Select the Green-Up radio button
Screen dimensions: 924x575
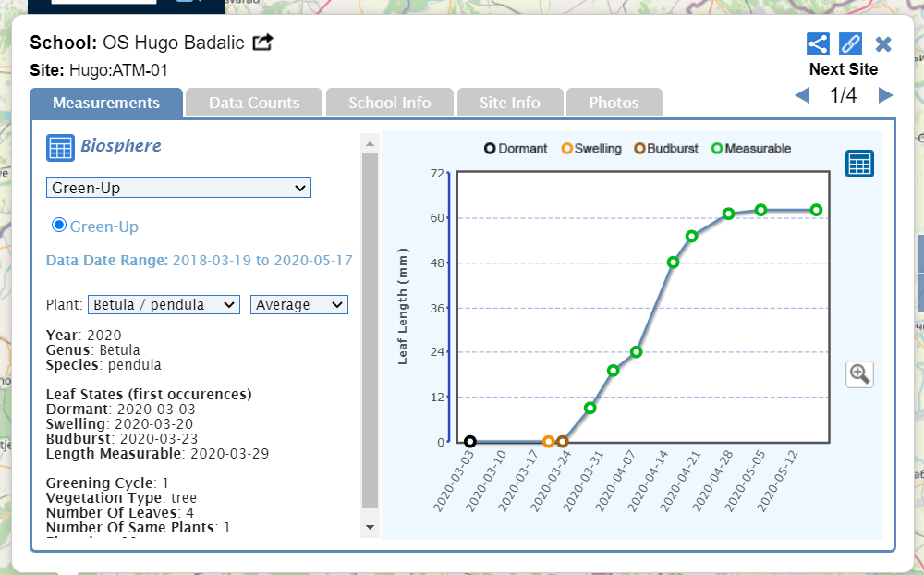59,226
